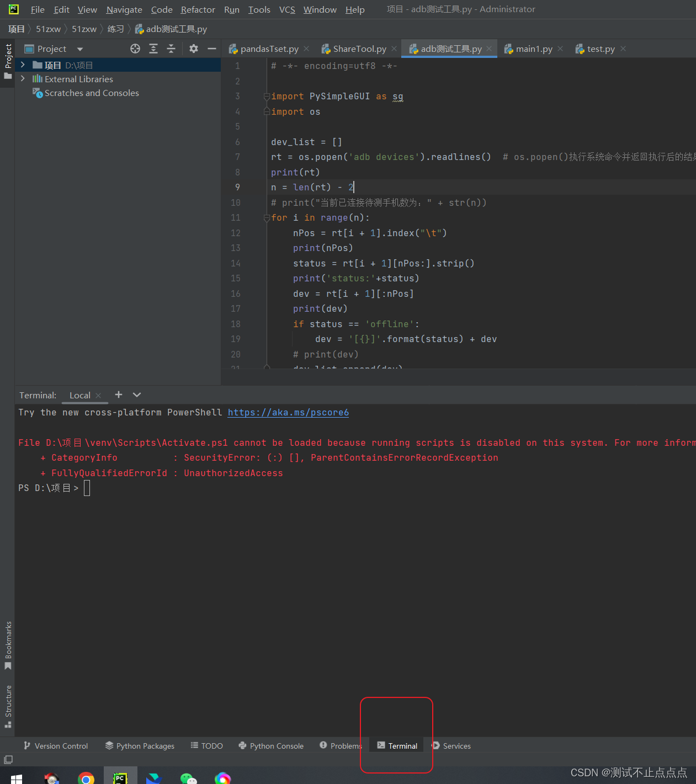Open the TODO tool window
Screen dimensions: 696x784
pos(206,745)
